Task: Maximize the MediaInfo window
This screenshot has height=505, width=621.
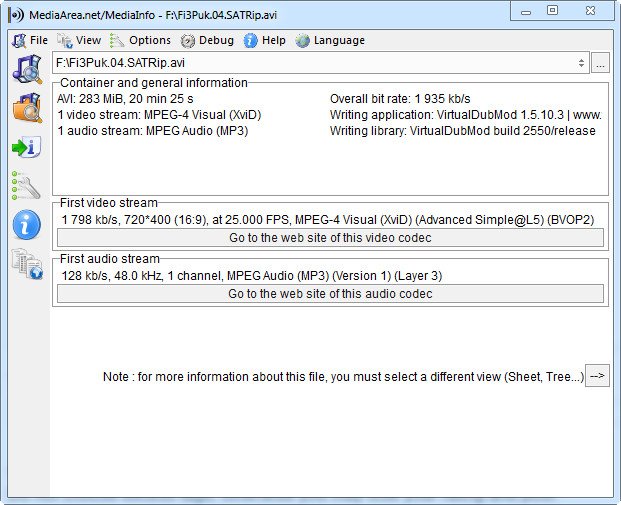Action: 552,10
